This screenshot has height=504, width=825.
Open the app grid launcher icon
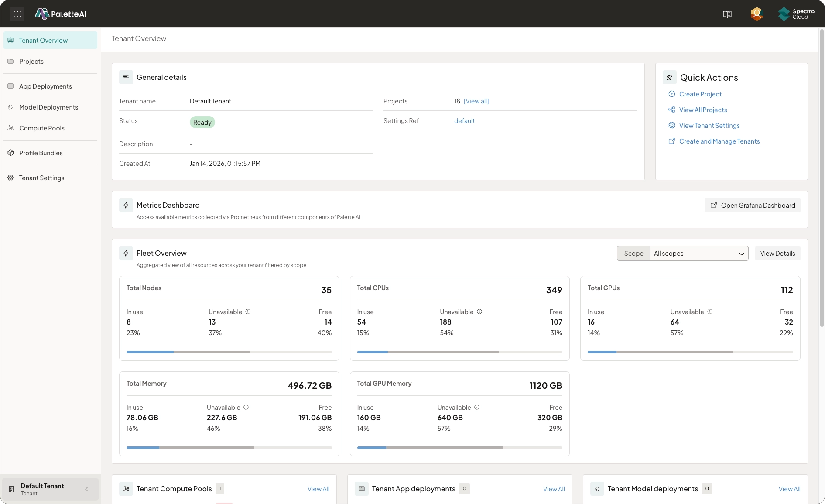click(x=17, y=14)
